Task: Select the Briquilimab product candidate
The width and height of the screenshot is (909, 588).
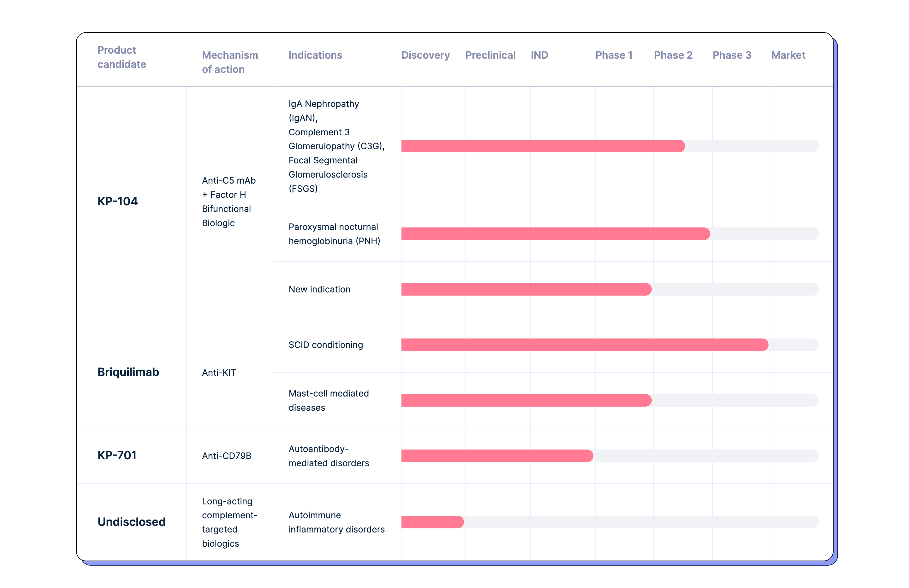Action: tap(128, 372)
